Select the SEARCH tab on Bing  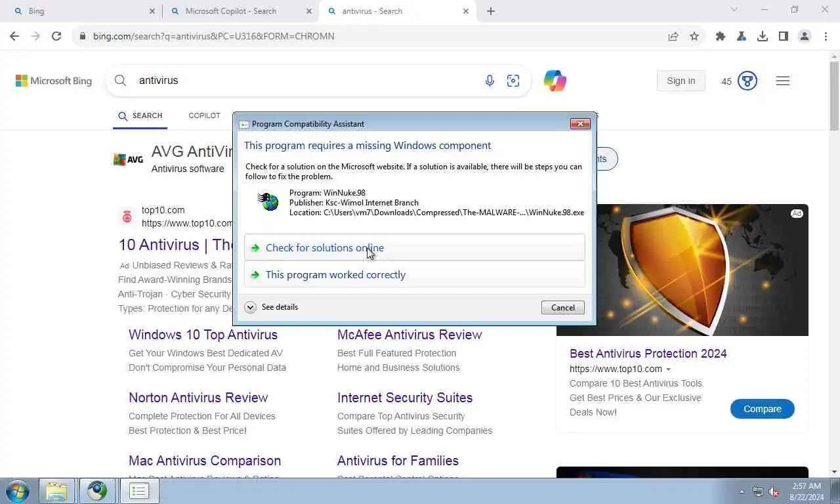140,115
